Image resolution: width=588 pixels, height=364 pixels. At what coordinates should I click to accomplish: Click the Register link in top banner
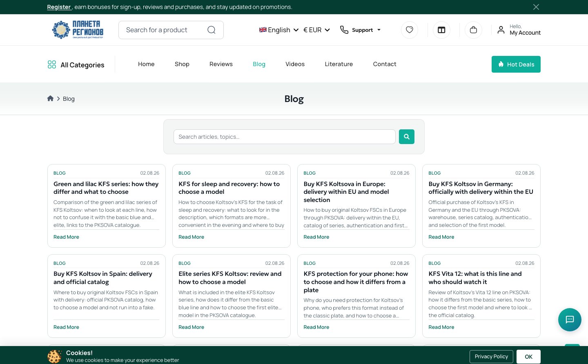(x=59, y=7)
